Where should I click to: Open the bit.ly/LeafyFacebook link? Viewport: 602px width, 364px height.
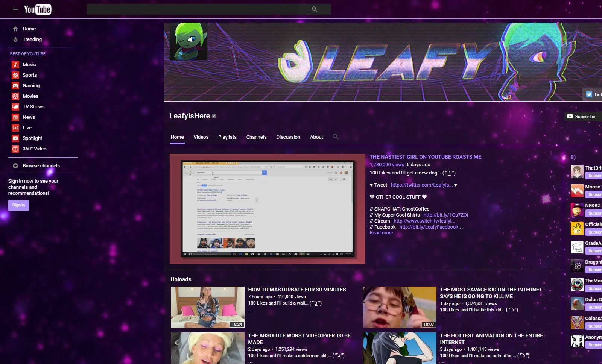point(431,227)
